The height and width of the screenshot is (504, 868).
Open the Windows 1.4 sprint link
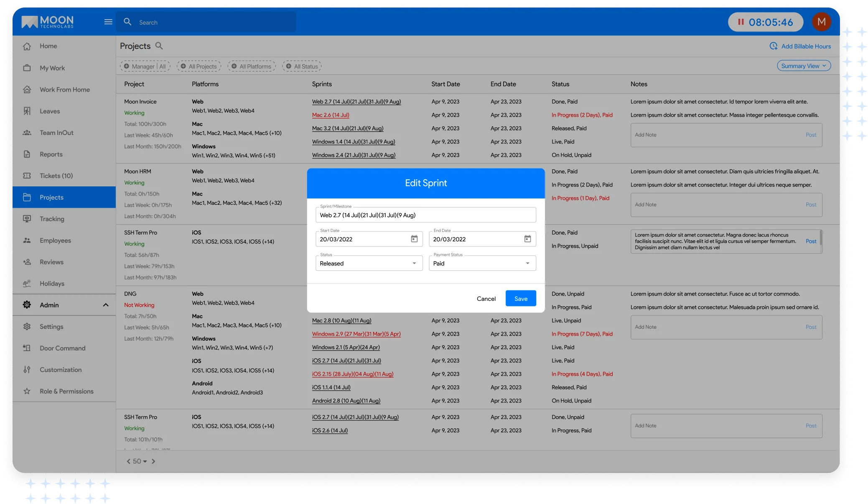click(354, 142)
